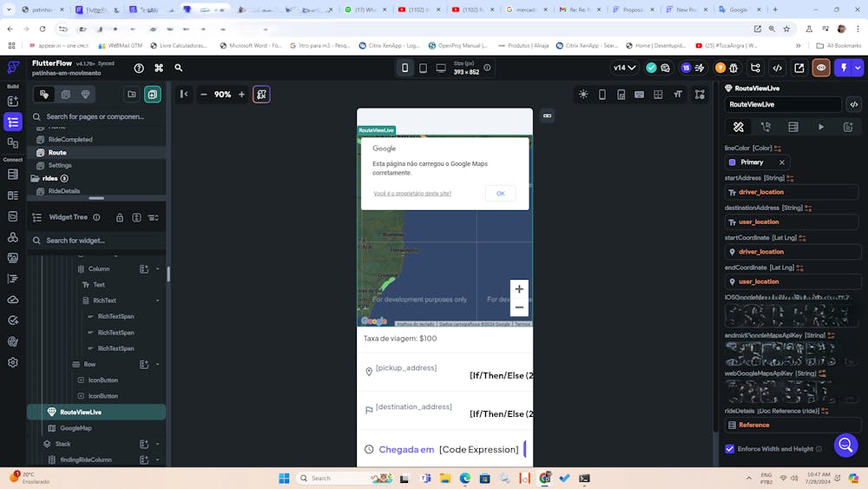868x489 pixels.
Task: Select the tablet device preview icon
Action: pos(423,68)
